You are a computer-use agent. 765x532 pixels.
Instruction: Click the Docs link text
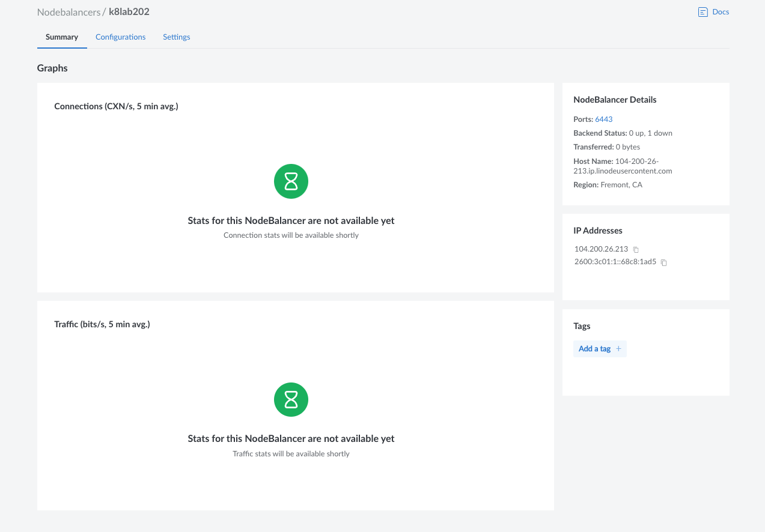(x=721, y=12)
